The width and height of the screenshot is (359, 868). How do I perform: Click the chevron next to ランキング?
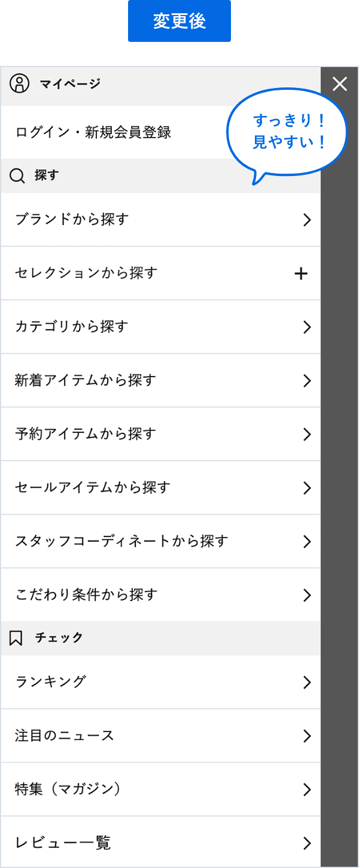[x=307, y=682]
